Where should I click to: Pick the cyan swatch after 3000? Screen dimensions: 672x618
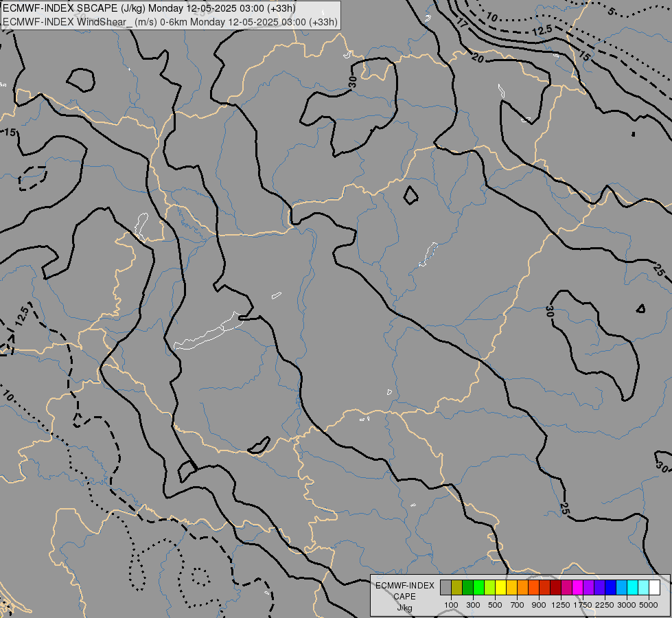[633, 587]
